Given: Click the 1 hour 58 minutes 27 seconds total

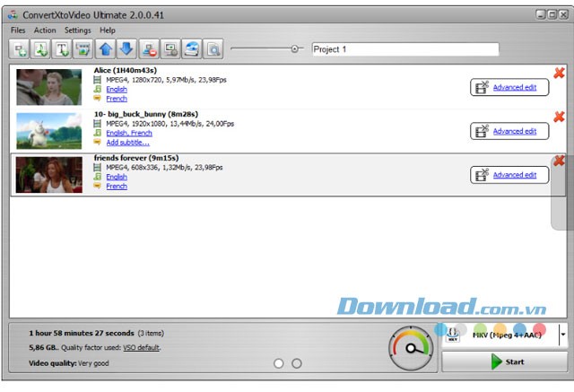Looking at the screenshot, I should [x=82, y=333].
